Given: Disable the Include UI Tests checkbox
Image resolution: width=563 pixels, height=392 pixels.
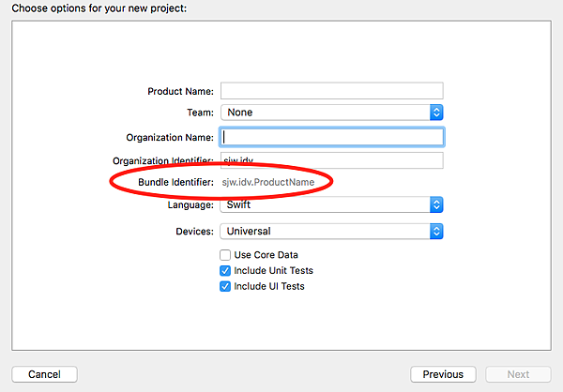Looking at the screenshot, I should 225,286.
